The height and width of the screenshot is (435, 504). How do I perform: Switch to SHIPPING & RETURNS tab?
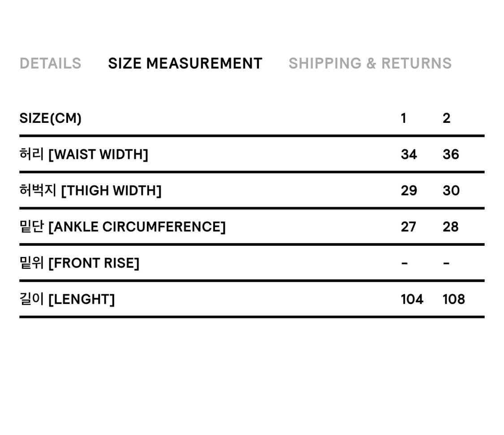[370, 63]
